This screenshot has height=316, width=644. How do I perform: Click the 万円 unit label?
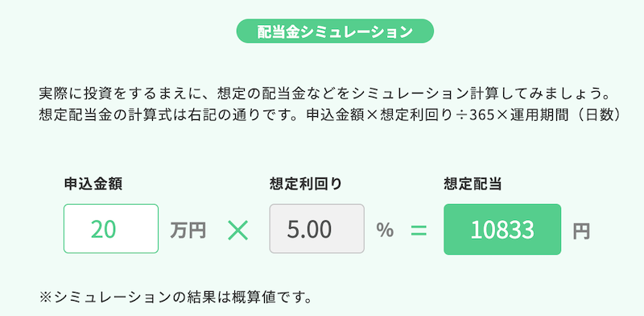[x=188, y=231]
